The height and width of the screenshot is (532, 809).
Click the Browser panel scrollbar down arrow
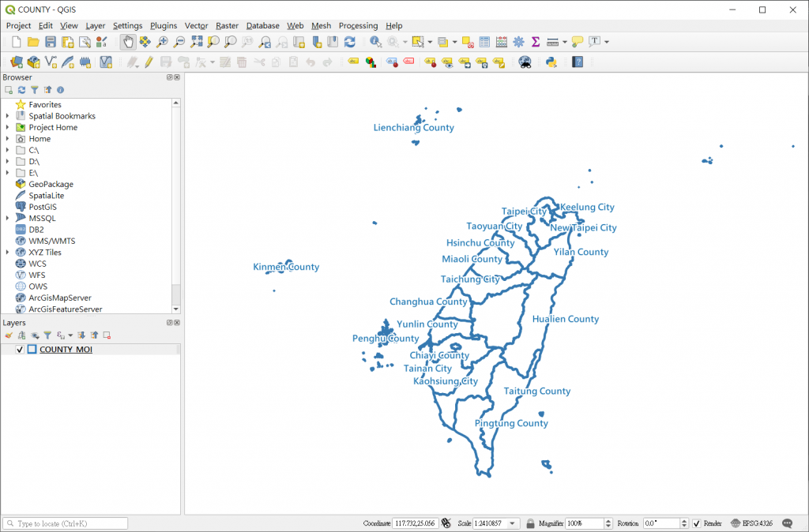coord(176,309)
